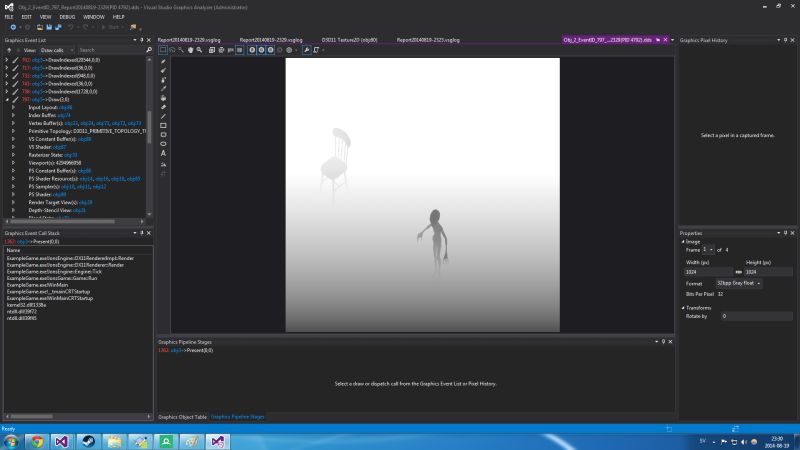
Task: Toggle the width-height aspect ratio lock
Action: tap(738, 272)
